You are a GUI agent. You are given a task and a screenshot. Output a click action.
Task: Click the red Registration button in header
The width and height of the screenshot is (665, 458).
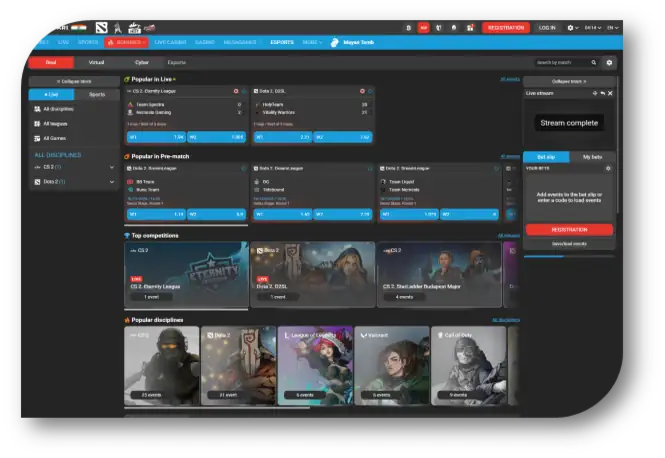506,28
